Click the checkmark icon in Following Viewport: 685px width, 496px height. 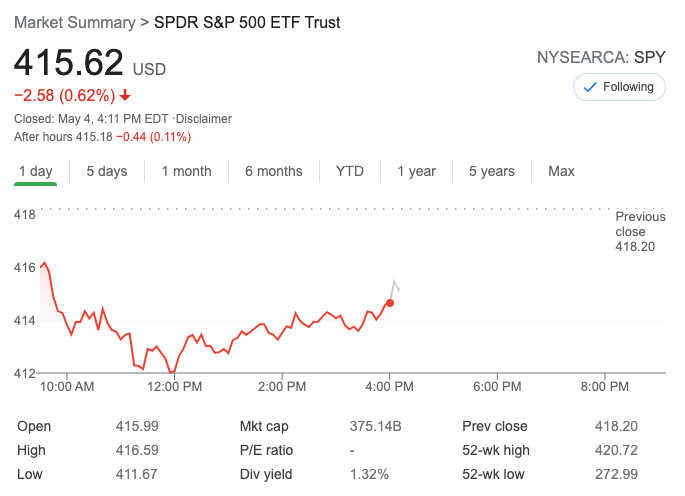pos(590,87)
